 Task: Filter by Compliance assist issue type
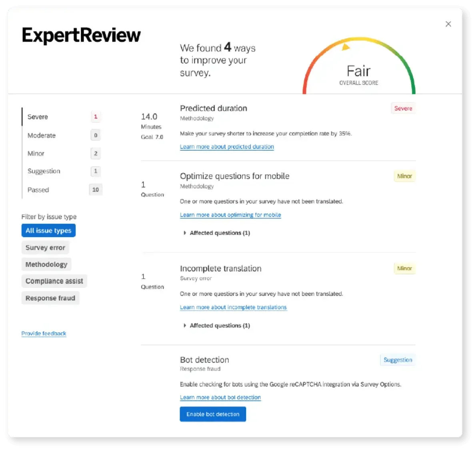(x=54, y=281)
